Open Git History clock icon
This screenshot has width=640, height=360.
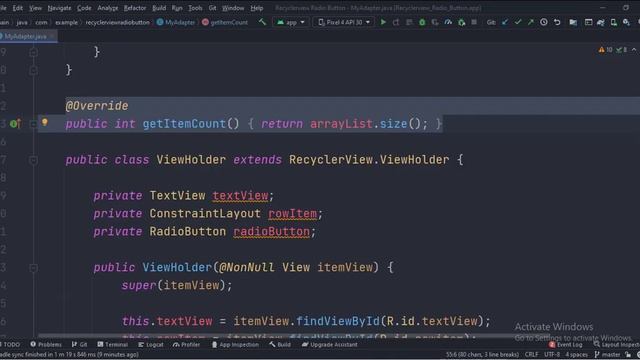544,22
